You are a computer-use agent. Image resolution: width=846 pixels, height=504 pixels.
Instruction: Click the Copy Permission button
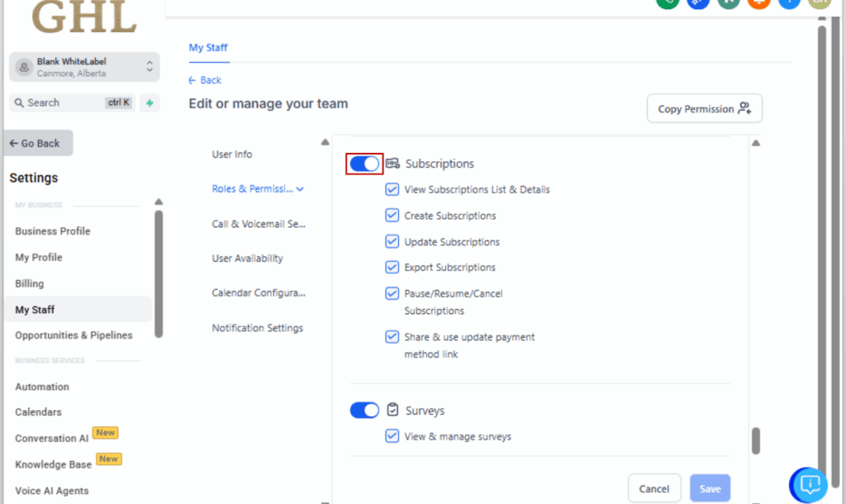704,109
